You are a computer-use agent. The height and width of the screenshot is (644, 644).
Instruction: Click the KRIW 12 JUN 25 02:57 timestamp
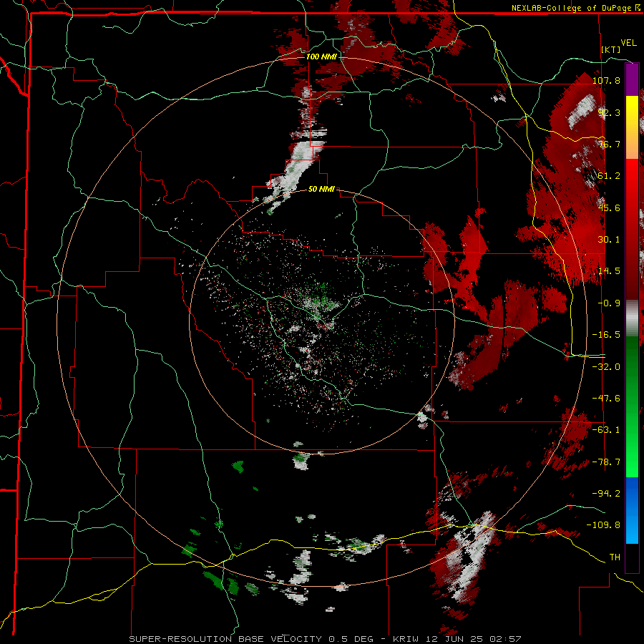[x=457, y=639]
